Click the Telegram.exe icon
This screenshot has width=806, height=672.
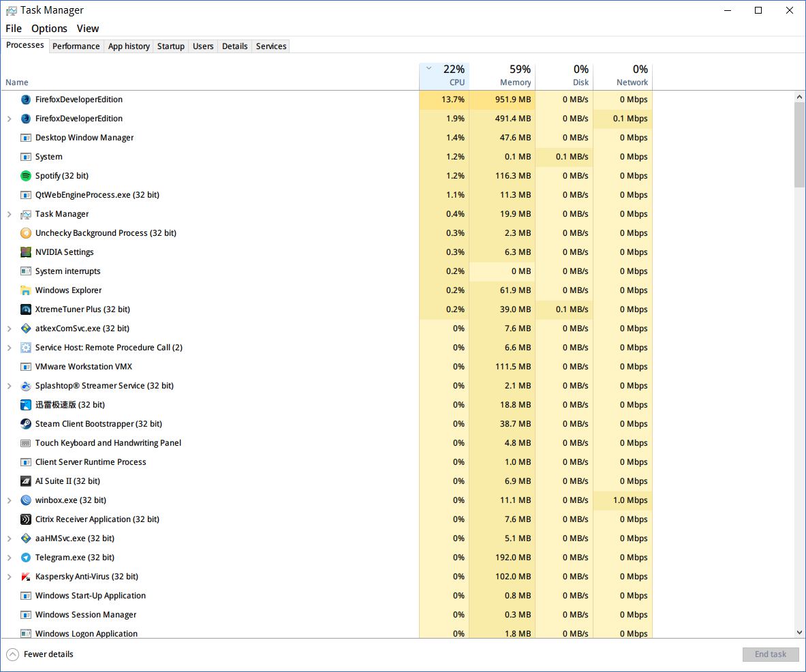(26, 558)
